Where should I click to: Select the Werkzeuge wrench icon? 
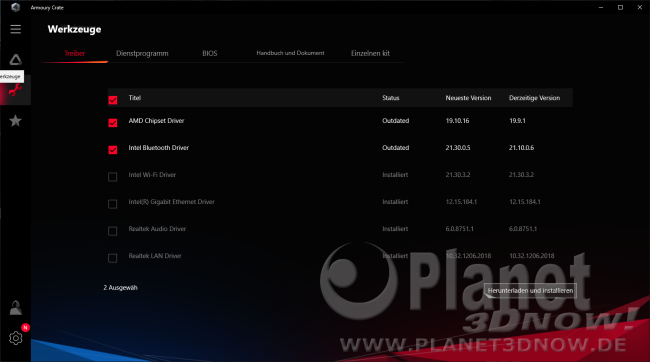click(x=15, y=90)
